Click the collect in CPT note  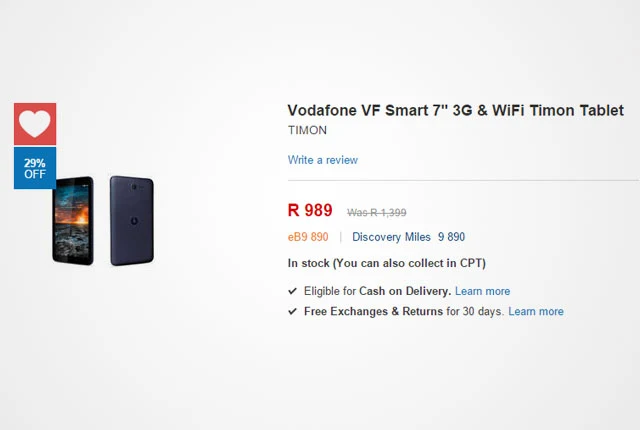pos(409,263)
